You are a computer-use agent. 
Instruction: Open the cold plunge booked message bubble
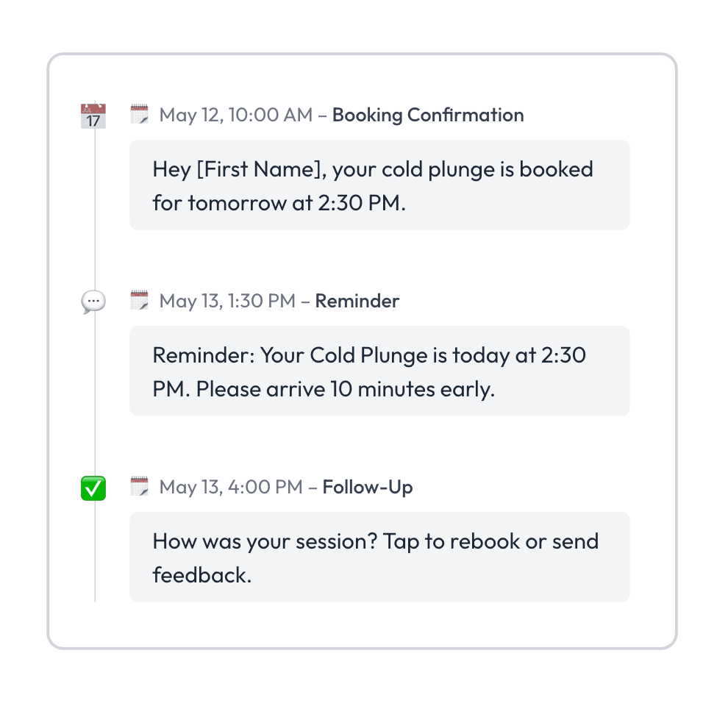(379, 185)
